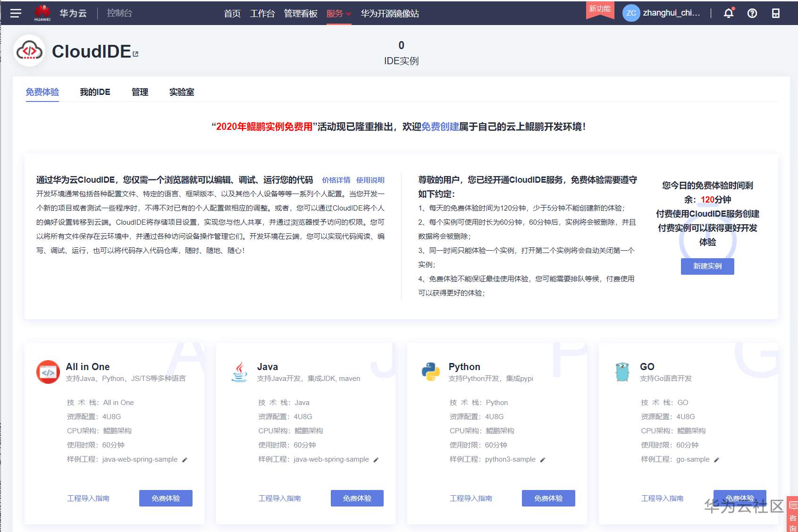Expand the 服务 services dropdown
Screen dimensions: 798x532
tap(339, 14)
